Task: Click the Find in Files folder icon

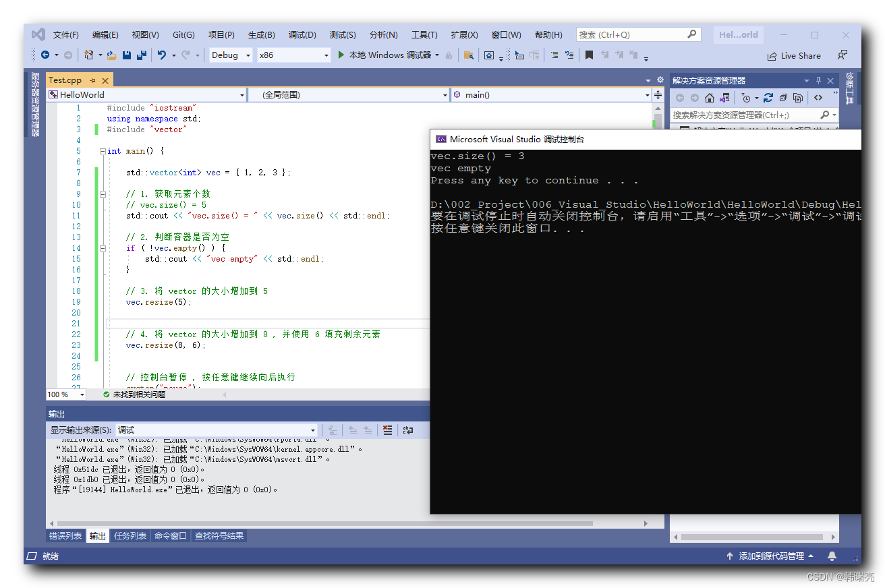Action: [469, 55]
